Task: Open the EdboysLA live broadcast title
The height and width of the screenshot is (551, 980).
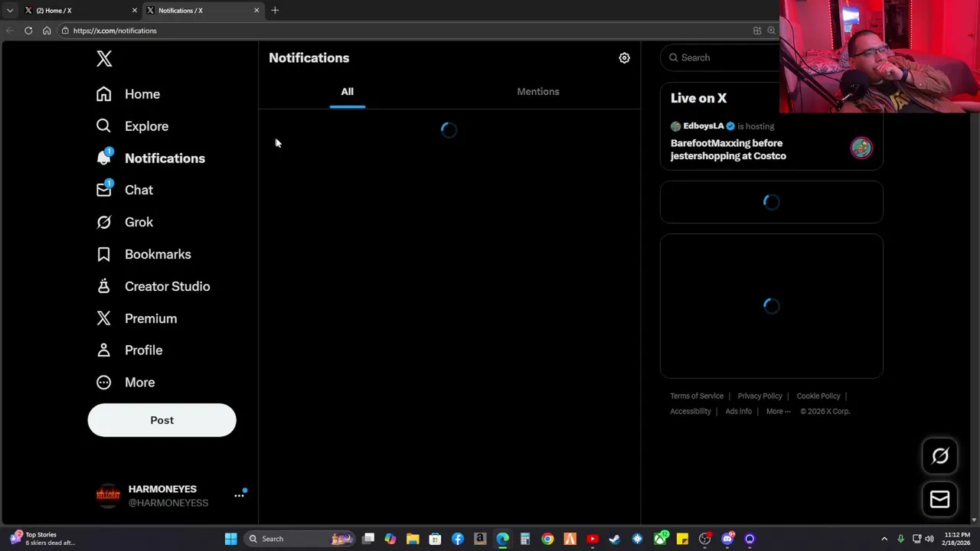Action: 728,149
